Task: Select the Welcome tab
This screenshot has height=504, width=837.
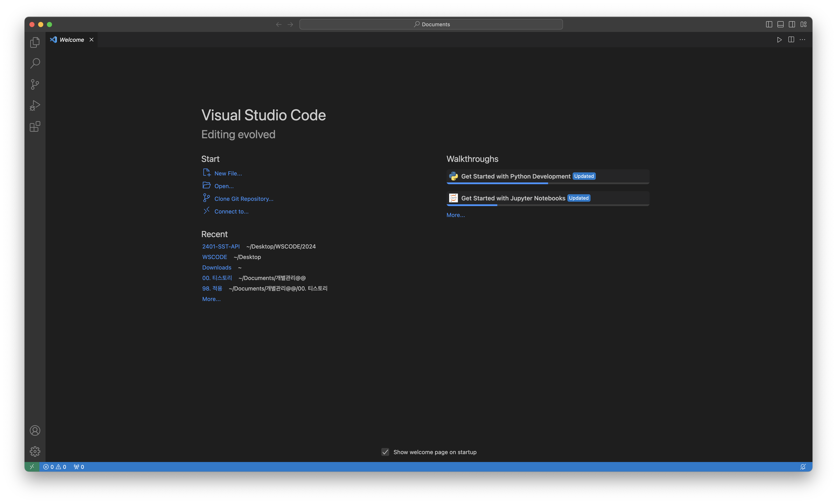Action: click(x=71, y=40)
